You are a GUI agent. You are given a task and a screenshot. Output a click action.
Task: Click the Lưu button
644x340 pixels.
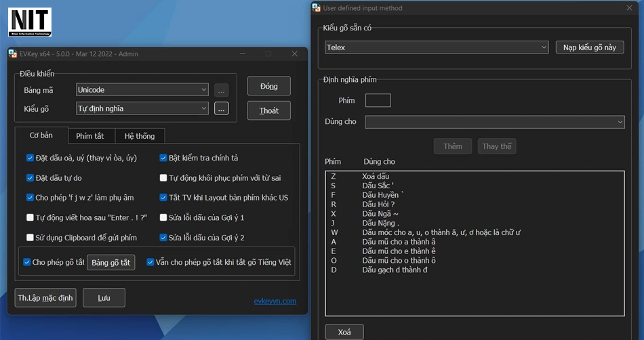click(104, 298)
